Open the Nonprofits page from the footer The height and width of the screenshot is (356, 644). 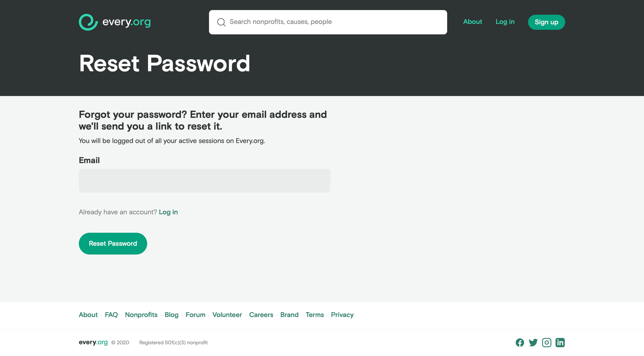coord(141,315)
